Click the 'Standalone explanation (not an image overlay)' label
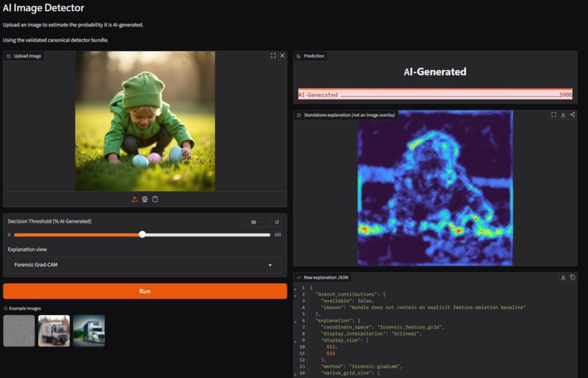The width and height of the screenshot is (588, 378). coord(346,115)
